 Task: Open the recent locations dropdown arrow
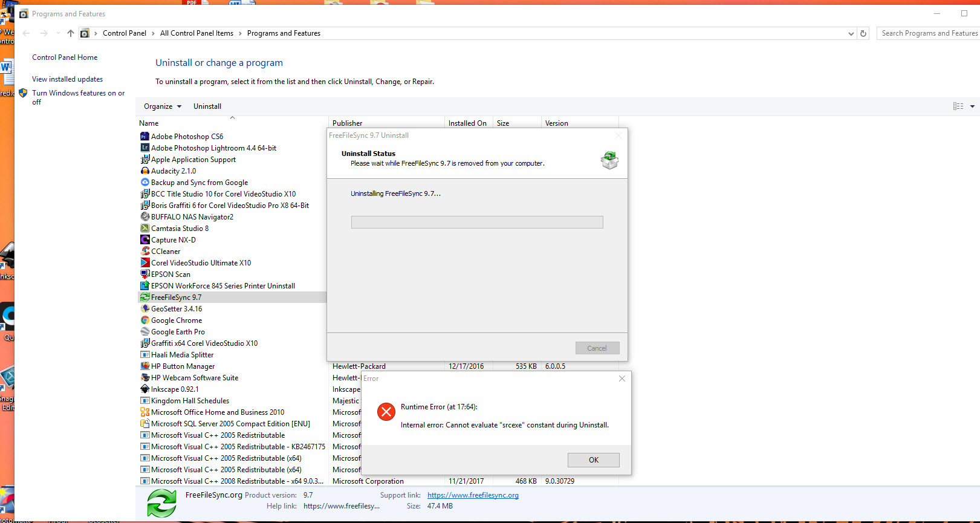[x=58, y=33]
